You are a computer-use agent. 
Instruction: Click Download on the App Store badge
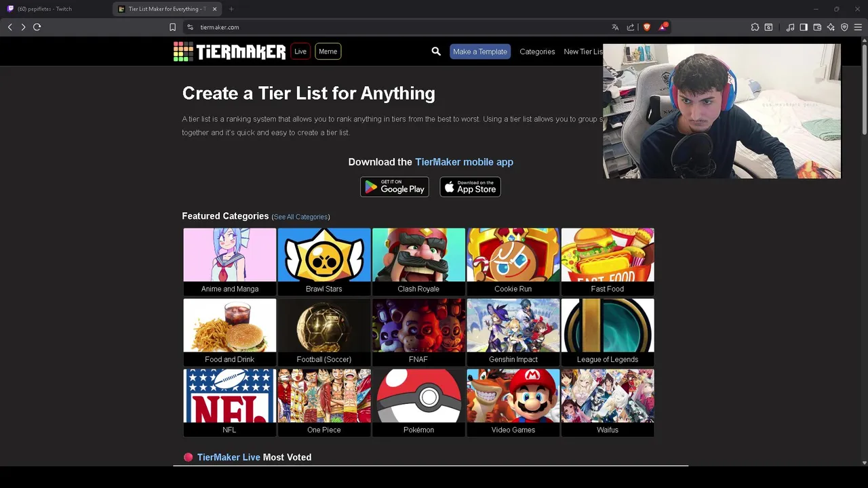471,187
